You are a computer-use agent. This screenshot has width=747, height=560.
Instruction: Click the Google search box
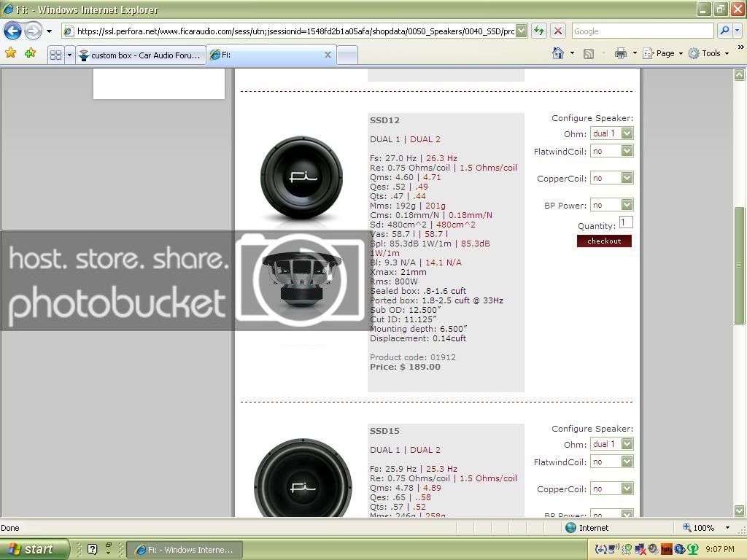point(642,31)
